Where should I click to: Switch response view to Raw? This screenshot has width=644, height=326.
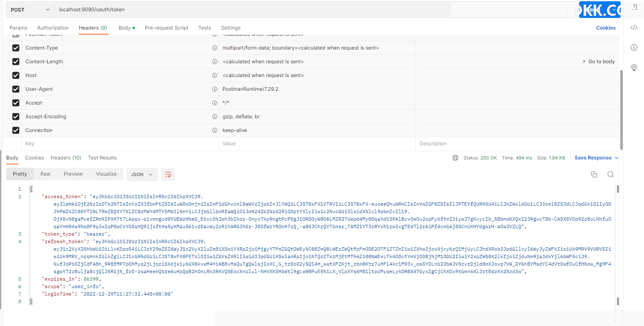pos(45,174)
